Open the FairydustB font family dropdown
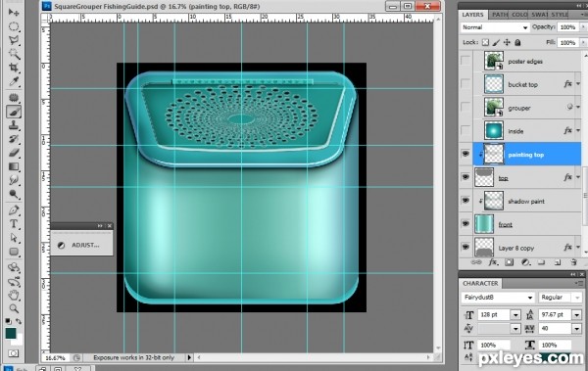This screenshot has width=588, height=371. 498,298
